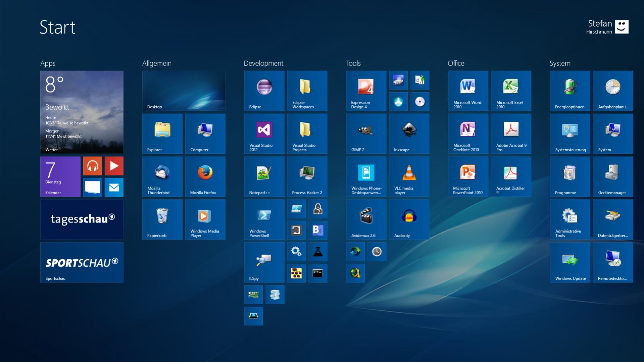Open the Visual Studio Projects folder tile
644x362 pixels.
[307, 134]
